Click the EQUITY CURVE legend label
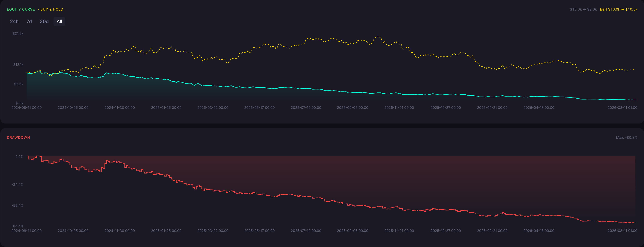This screenshot has width=644, height=247. pyautogui.click(x=21, y=9)
